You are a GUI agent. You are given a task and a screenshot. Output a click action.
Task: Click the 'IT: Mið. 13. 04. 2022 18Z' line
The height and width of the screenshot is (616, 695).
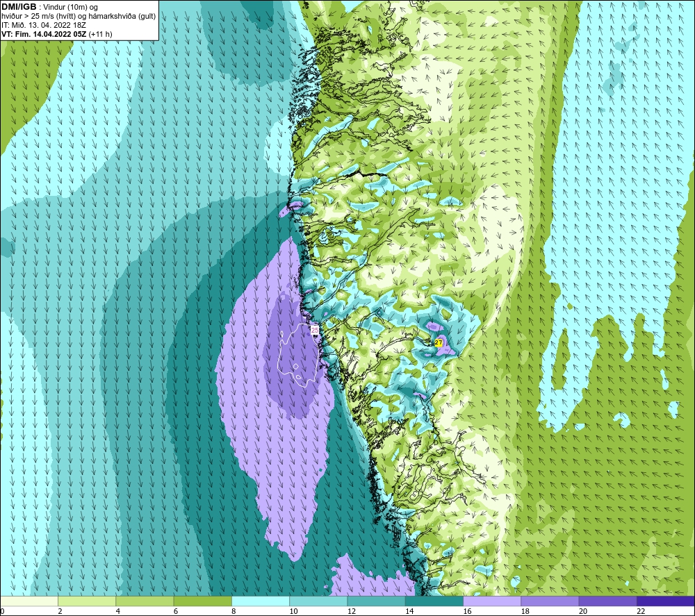pos(43,25)
